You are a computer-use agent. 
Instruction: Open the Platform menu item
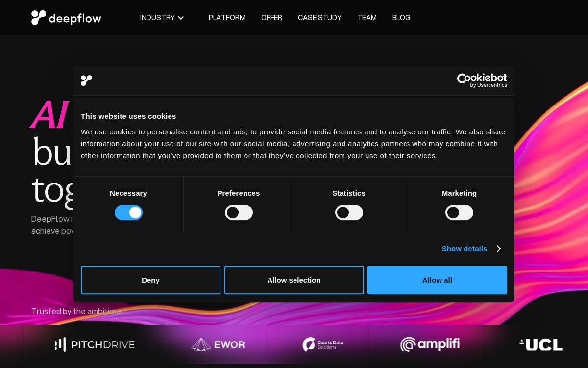pos(227,18)
